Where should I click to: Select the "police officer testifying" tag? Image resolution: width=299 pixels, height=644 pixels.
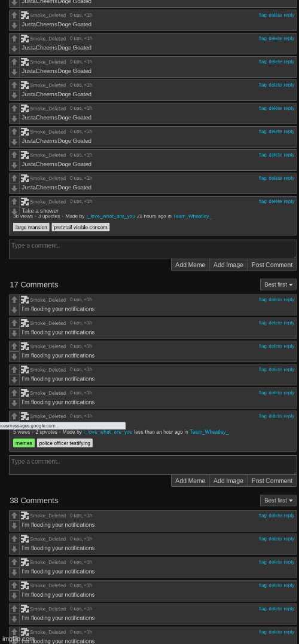pyautogui.click(x=65, y=443)
